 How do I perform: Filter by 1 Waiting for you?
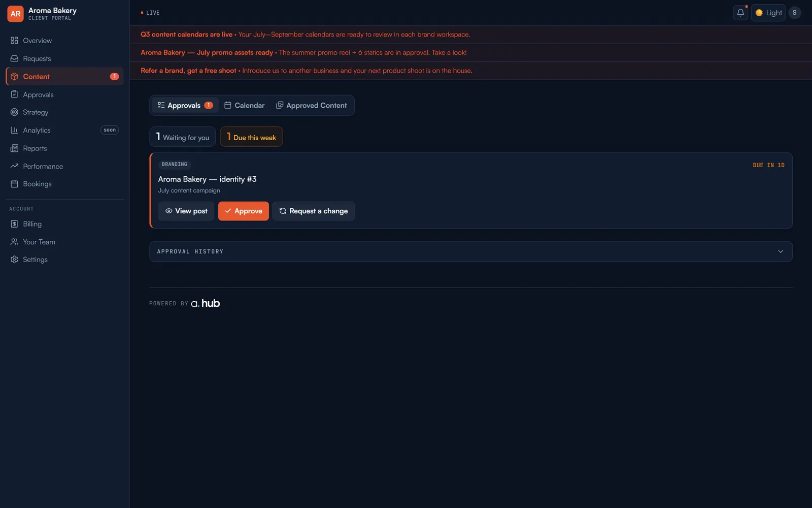pos(183,137)
